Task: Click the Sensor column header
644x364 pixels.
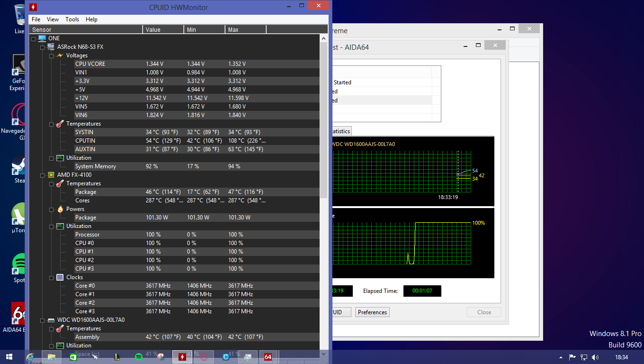Action: [x=86, y=29]
